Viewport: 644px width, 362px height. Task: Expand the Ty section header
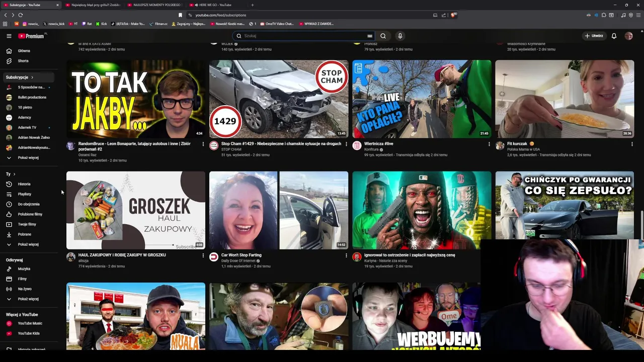(11, 174)
